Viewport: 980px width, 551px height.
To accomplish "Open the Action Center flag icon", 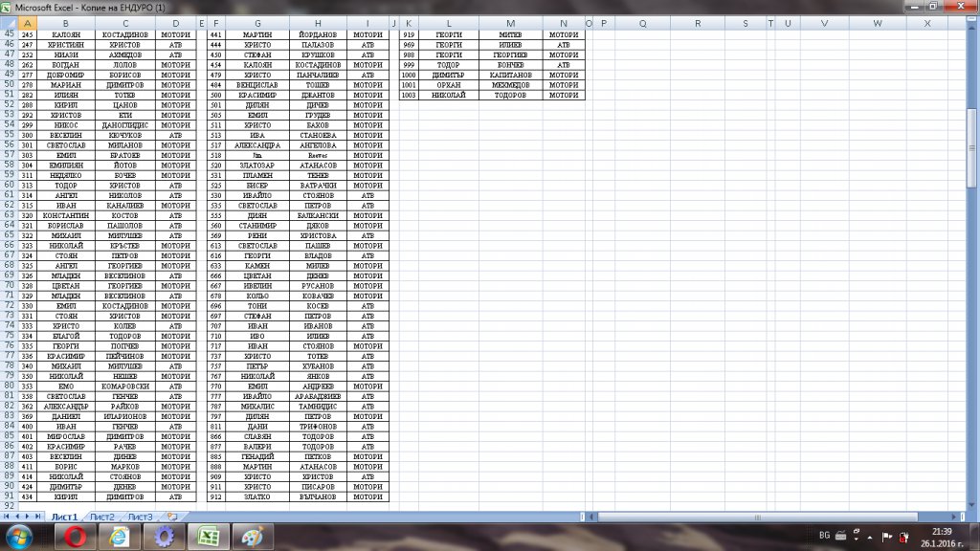I will [x=887, y=537].
